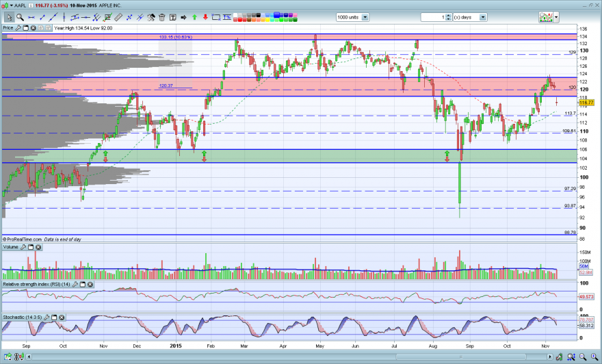This screenshot has height=364, width=602.
Task: Click the 116.77 current price label
Action: click(x=586, y=103)
